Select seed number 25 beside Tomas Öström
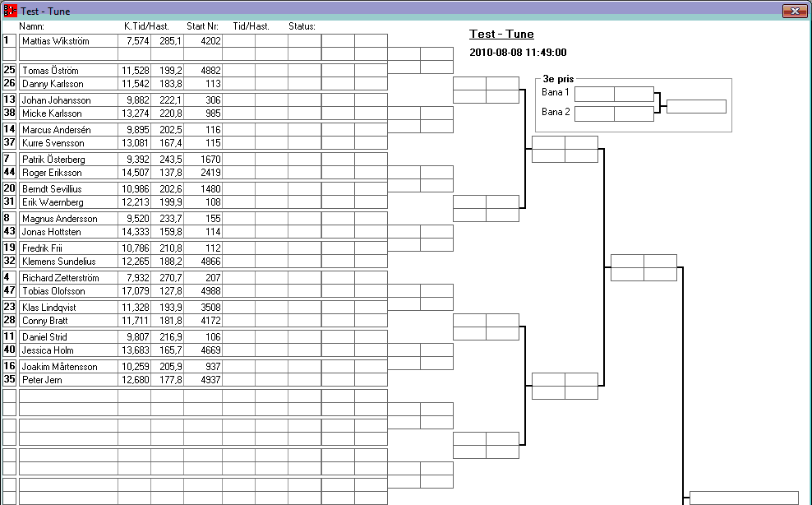 click(x=10, y=71)
